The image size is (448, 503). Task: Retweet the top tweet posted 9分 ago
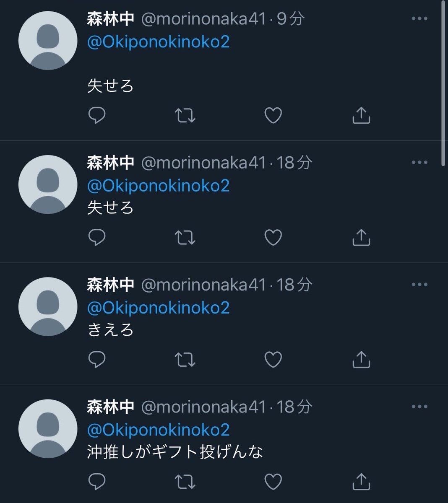(x=185, y=115)
